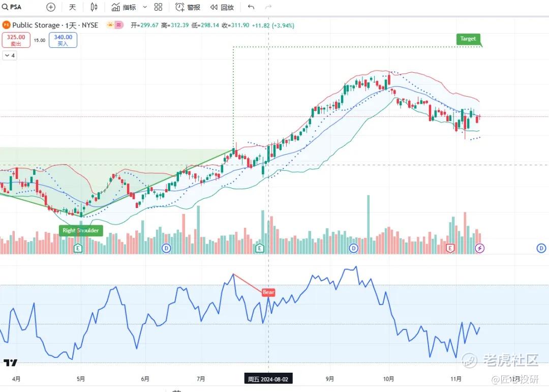Change the 天 (day) timeframe interval

point(73,7)
